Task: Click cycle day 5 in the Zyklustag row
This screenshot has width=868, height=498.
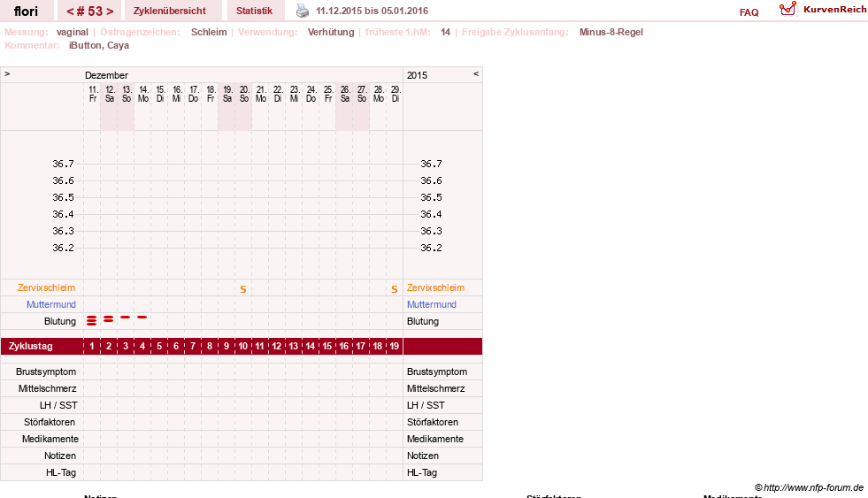Action: click(x=159, y=347)
